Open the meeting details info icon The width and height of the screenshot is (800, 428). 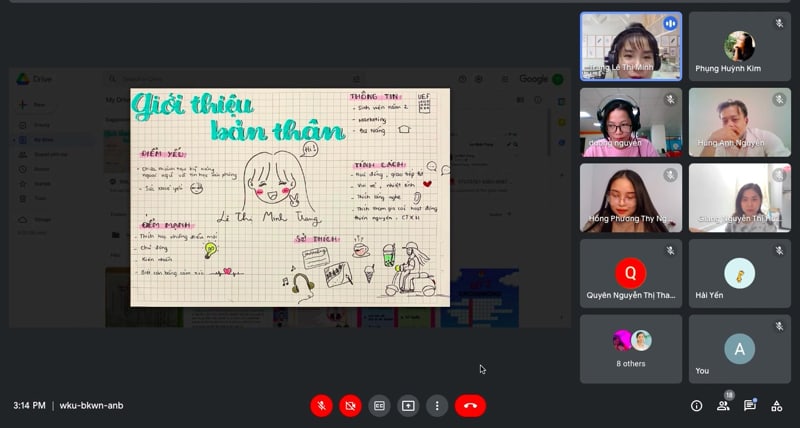(697, 405)
